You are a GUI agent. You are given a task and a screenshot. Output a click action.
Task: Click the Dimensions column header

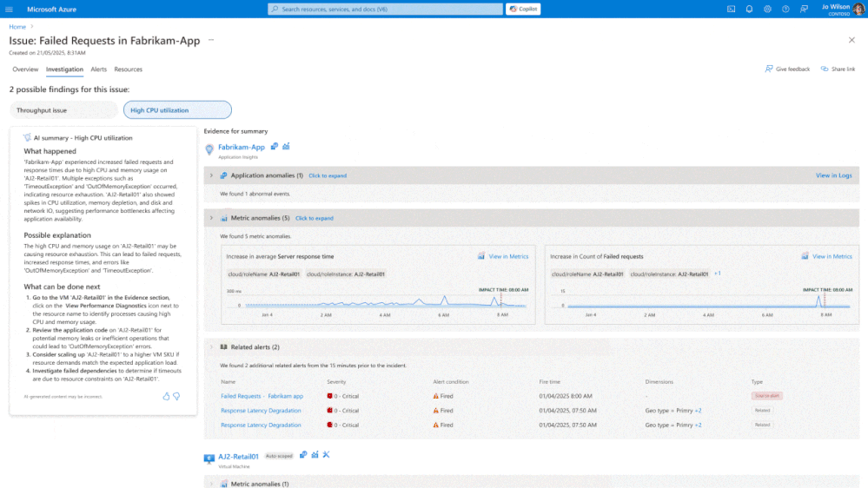[659, 382]
